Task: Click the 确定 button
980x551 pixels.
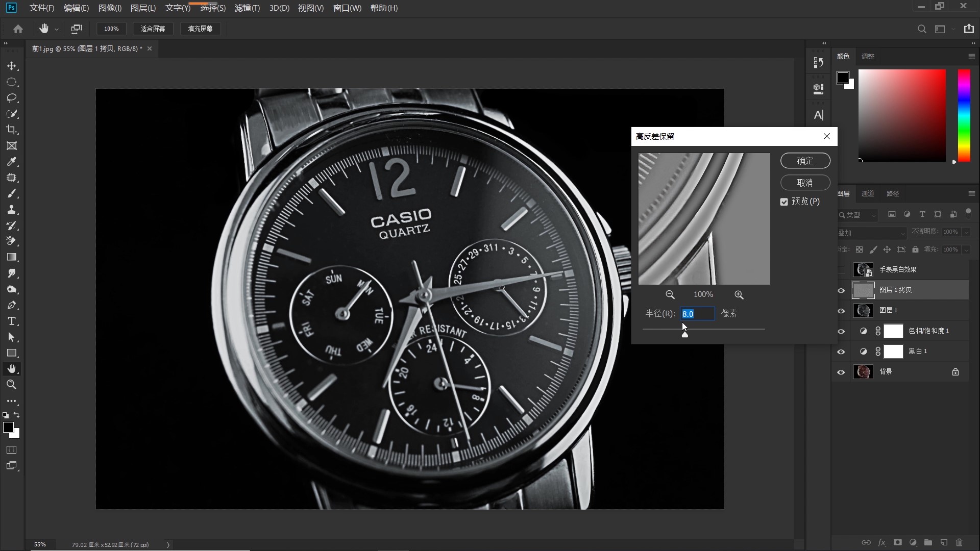Action: point(805,161)
